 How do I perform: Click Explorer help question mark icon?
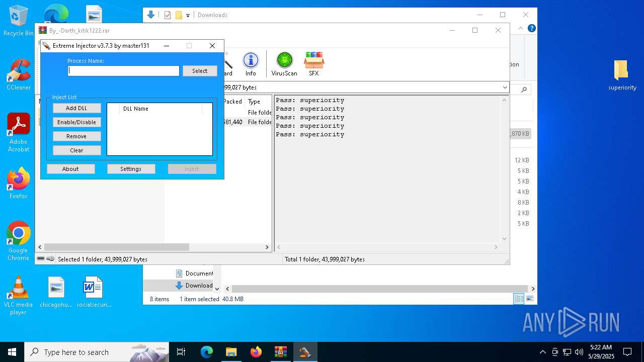tap(531, 29)
